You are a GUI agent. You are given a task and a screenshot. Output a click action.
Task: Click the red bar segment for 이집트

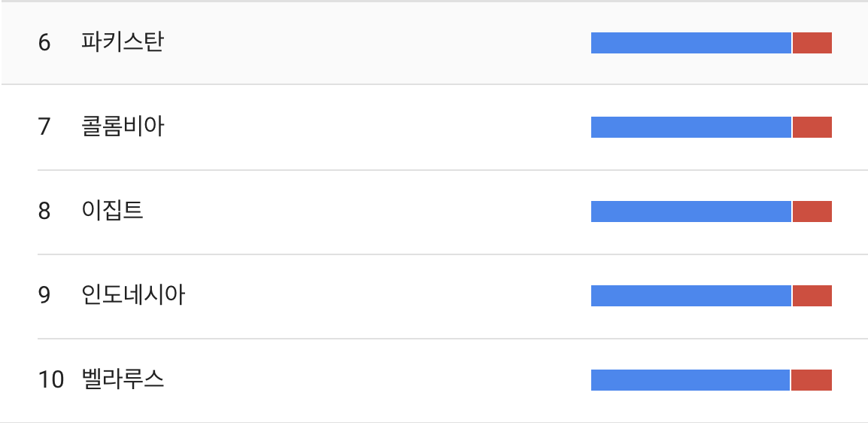pos(812,211)
